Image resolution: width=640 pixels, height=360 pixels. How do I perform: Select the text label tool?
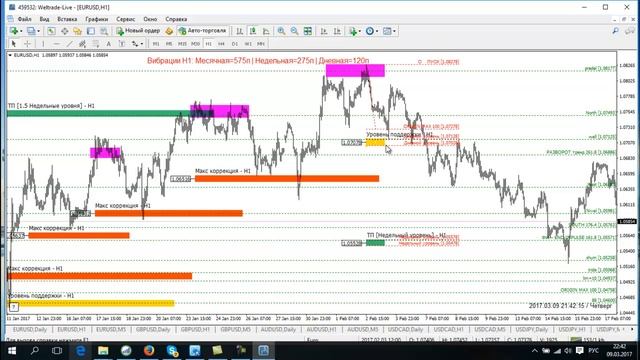[x=122, y=44]
